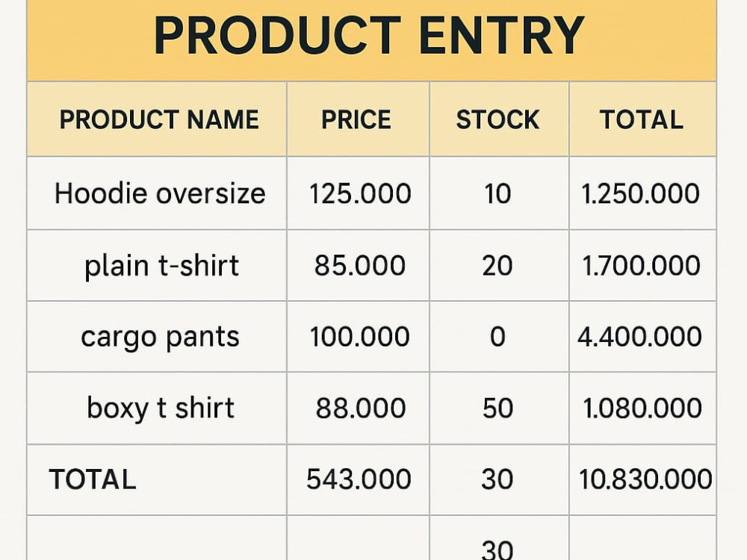Click the 4.400.000 total cell
The image size is (747, 560).
coord(642,337)
